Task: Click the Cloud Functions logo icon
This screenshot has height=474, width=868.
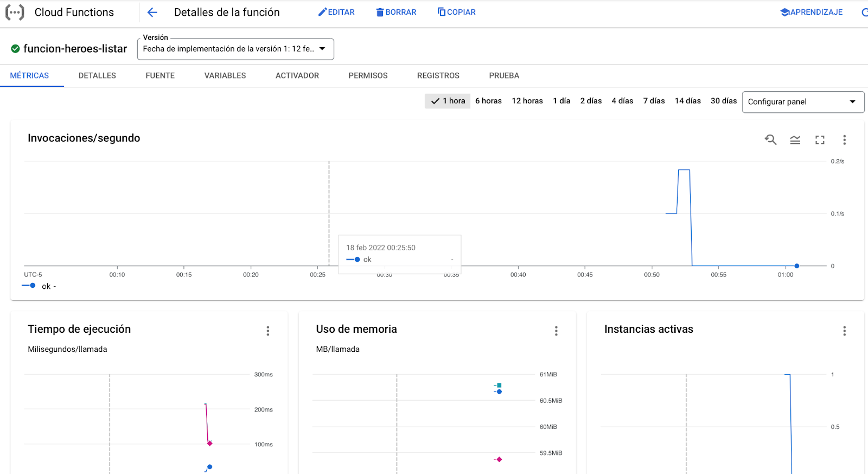Action: coord(15,12)
